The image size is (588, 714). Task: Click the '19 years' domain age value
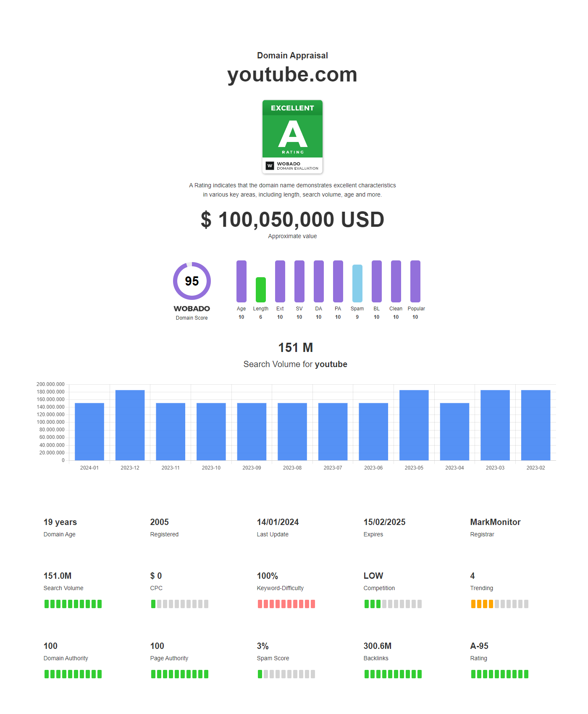coord(60,522)
